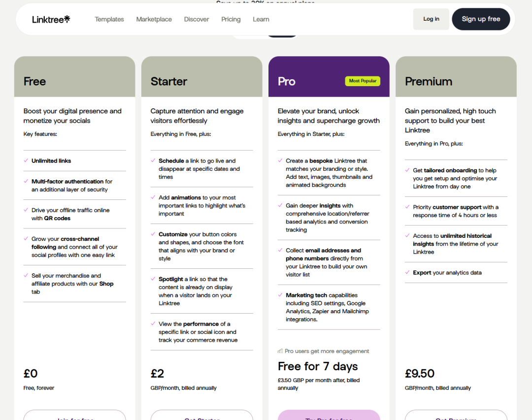Click 'Everything in Pro, plus:' label
532x420 pixels.
click(433, 143)
